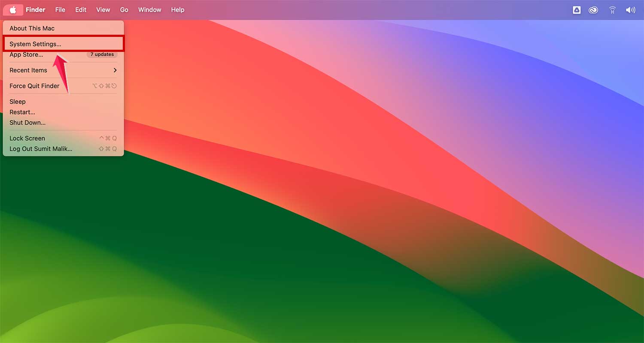Choose Log Out Sumit Malik
The image size is (644, 343).
pos(41,149)
